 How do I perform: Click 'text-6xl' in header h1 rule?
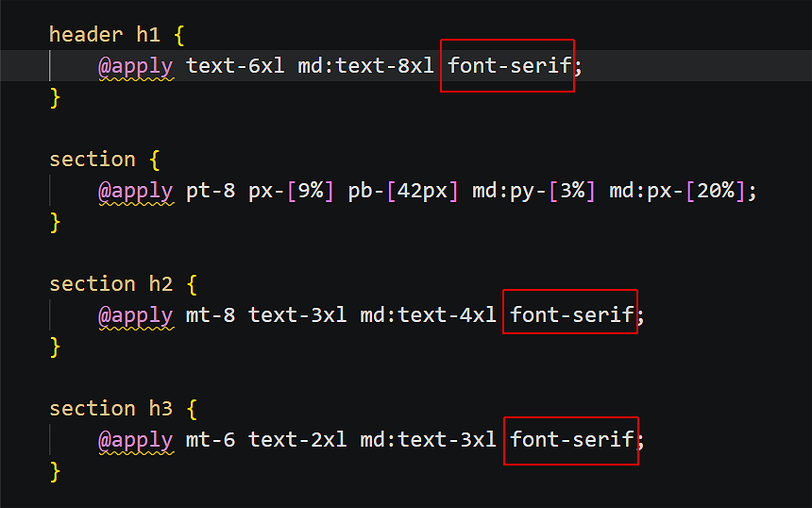click(x=235, y=66)
